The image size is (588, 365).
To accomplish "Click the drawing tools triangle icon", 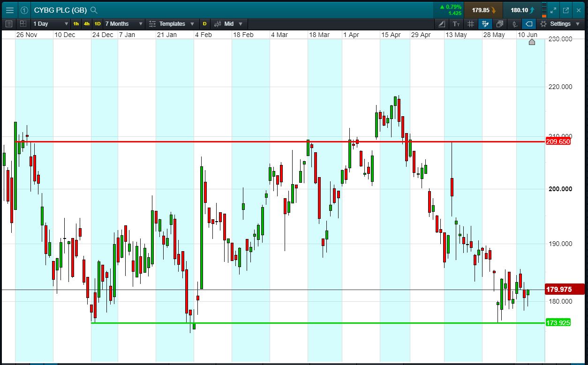I will (442, 23).
